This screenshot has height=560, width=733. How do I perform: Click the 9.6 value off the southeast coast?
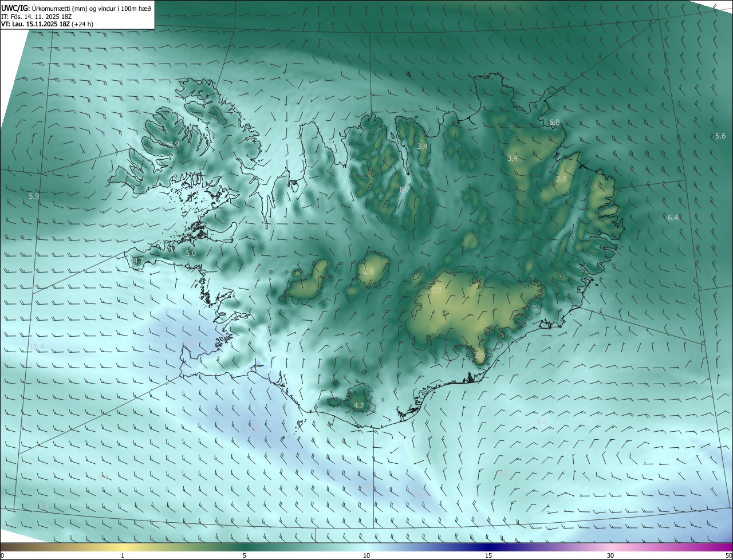coord(542,421)
